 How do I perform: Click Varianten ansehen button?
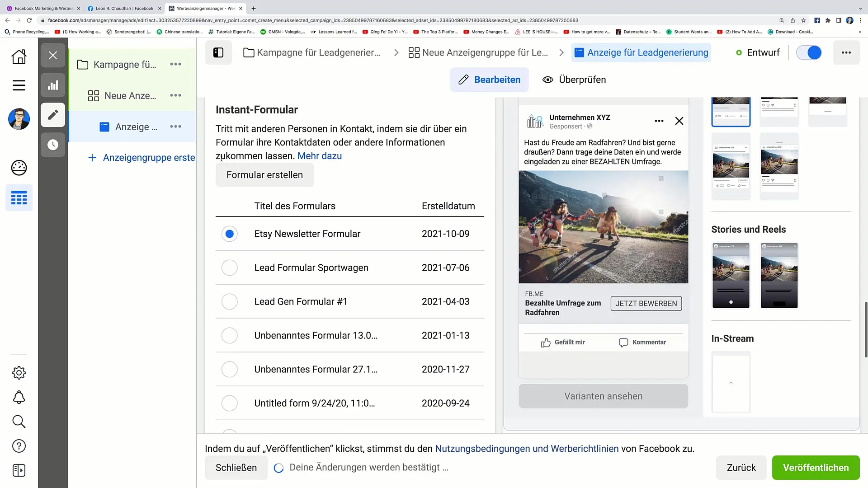[603, 396]
